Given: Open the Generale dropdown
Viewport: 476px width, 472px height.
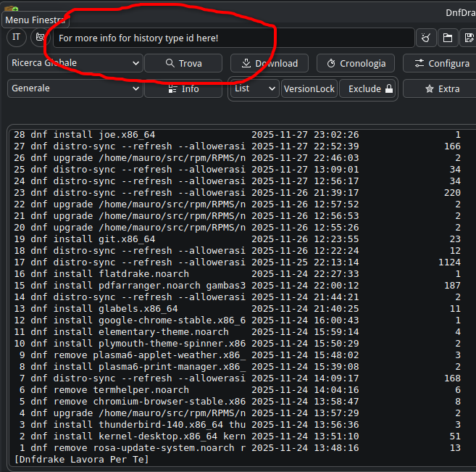Looking at the screenshot, I should pos(75,88).
